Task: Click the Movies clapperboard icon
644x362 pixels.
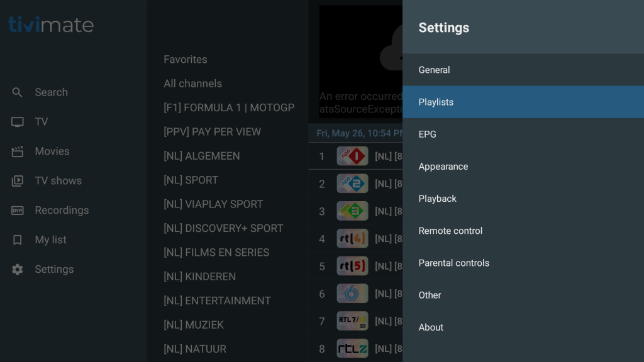Action: coord(18,151)
